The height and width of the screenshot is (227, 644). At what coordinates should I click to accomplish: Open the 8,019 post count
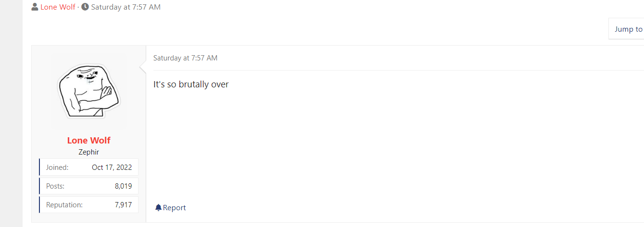pyautogui.click(x=124, y=186)
